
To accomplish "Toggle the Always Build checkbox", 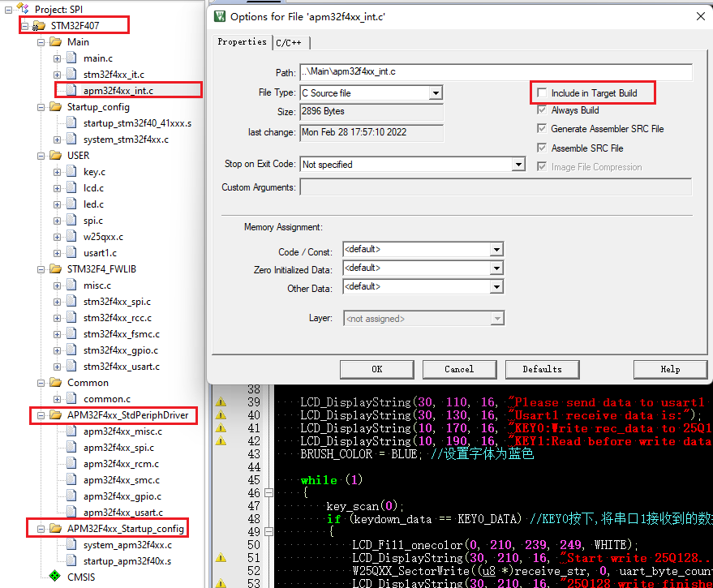I will click(x=542, y=110).
